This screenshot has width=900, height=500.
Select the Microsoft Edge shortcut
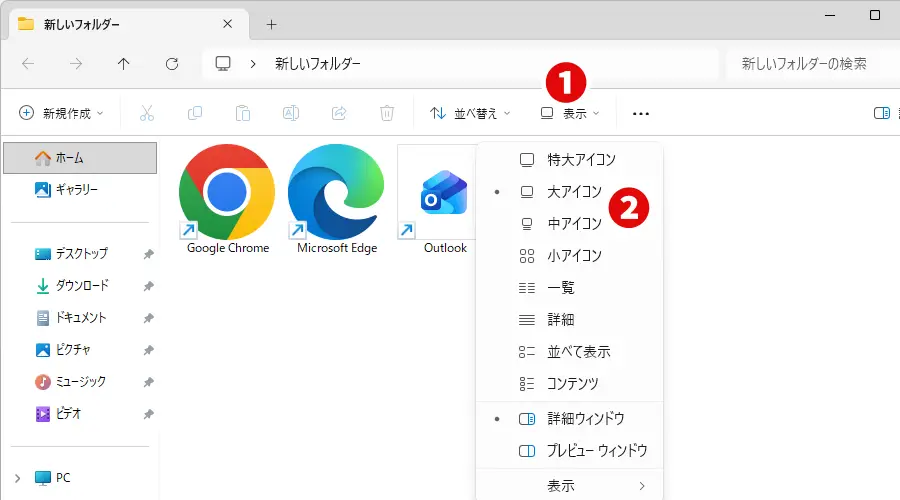[336, 199]
